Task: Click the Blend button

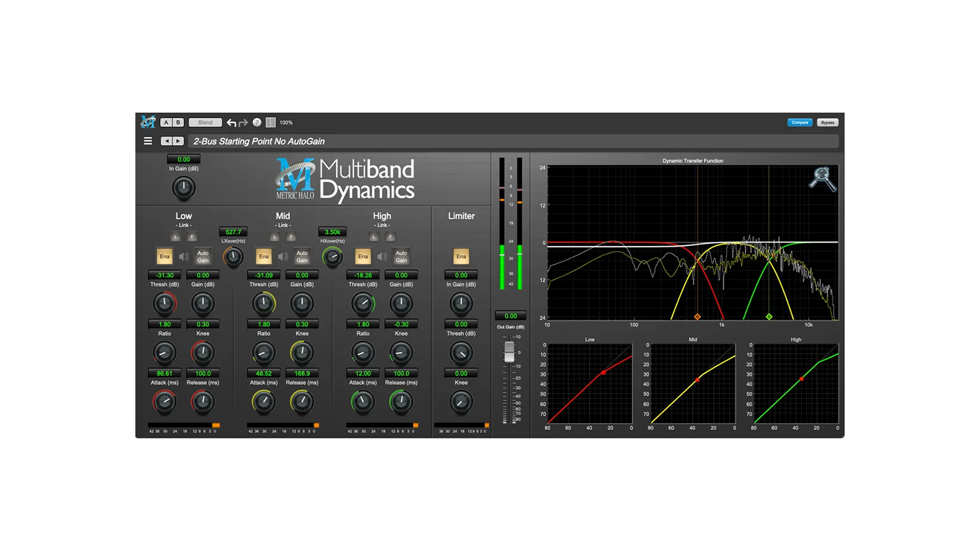Action: 205,122
